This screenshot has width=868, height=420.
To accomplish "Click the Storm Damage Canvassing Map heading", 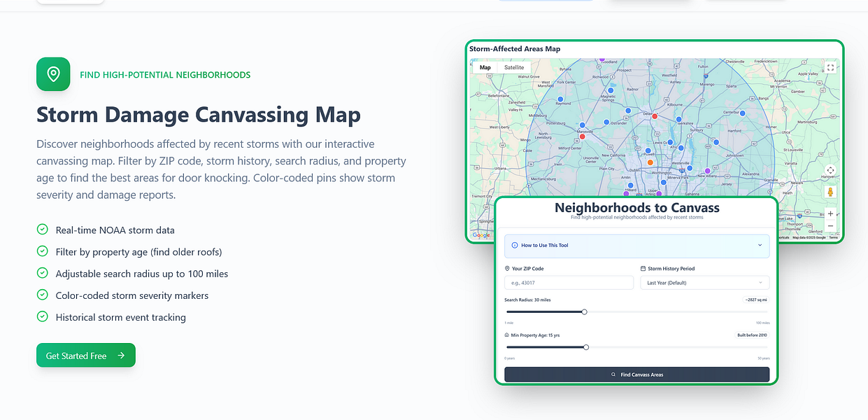I will [x=199, y=114].
